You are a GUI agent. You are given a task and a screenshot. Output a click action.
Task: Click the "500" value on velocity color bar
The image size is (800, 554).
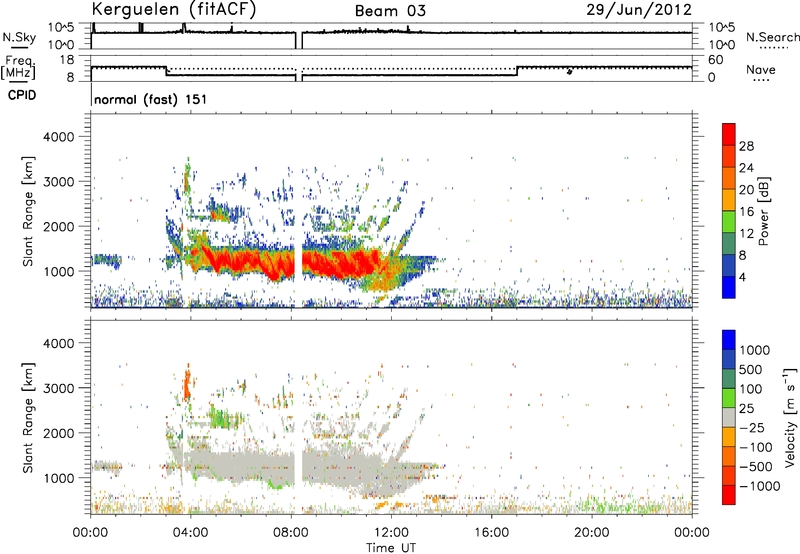click(751, 370)
